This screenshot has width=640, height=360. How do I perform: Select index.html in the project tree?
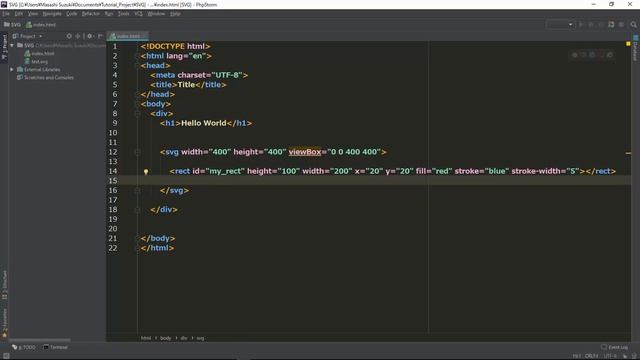(x=40, y=53)
